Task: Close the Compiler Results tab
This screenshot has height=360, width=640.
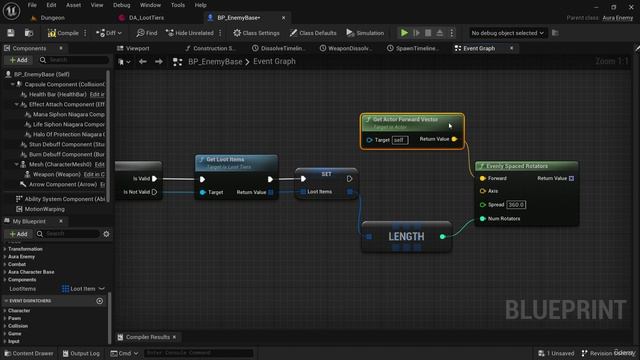Action: [x=174, y=337]
